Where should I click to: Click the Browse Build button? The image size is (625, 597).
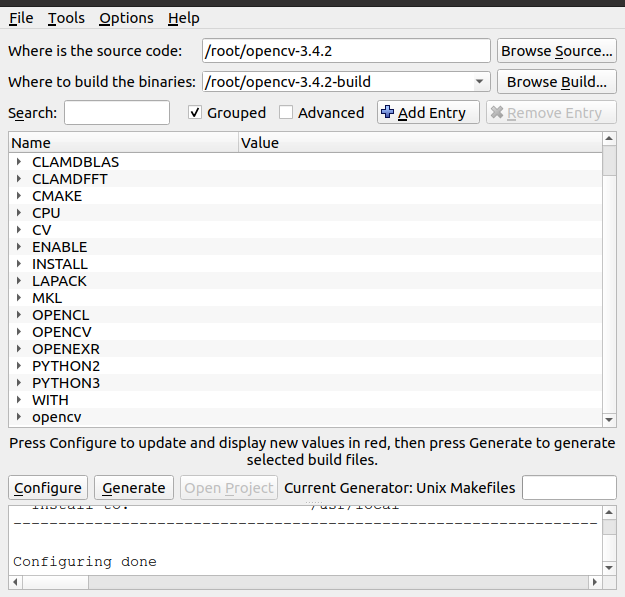557,82
